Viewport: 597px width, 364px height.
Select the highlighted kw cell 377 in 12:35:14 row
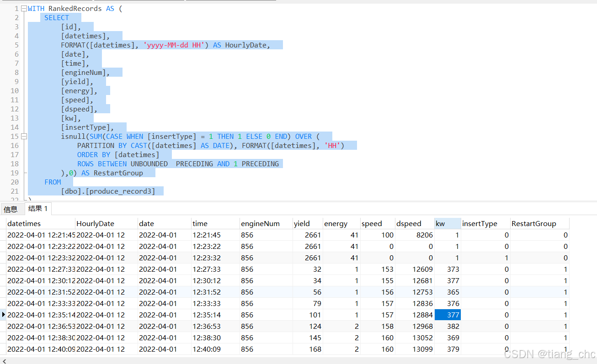448,315
